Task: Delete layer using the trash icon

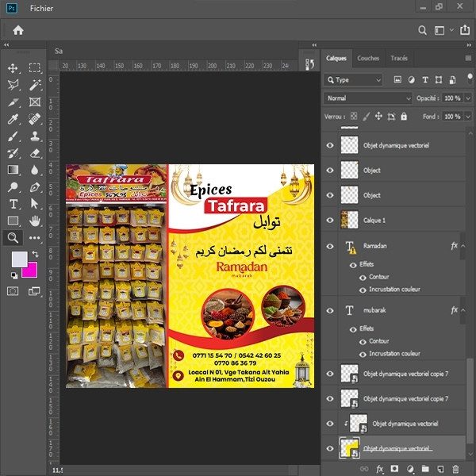Action: (455, 469)
